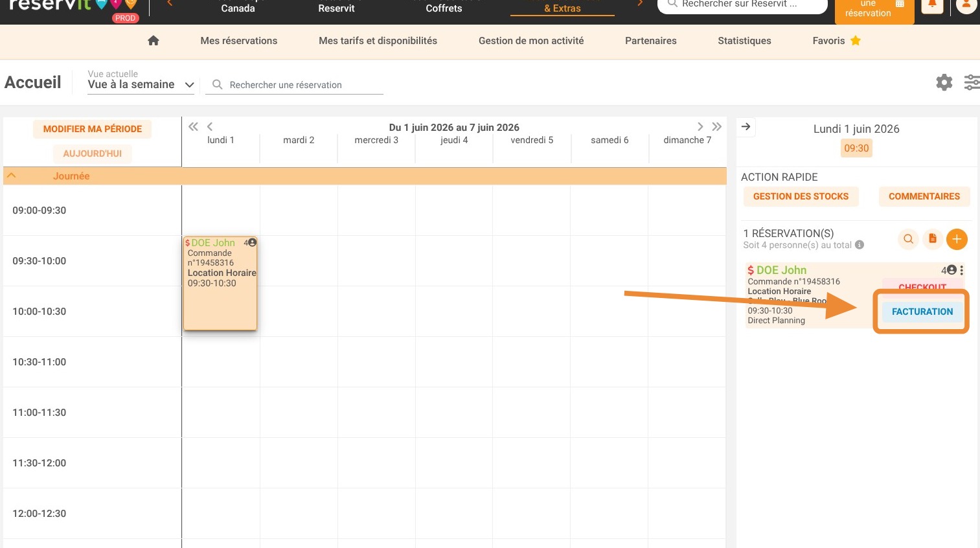The height and width of the screenshot is (548, 980).
Task: Click the reservit logo
Action: (73, 6)
